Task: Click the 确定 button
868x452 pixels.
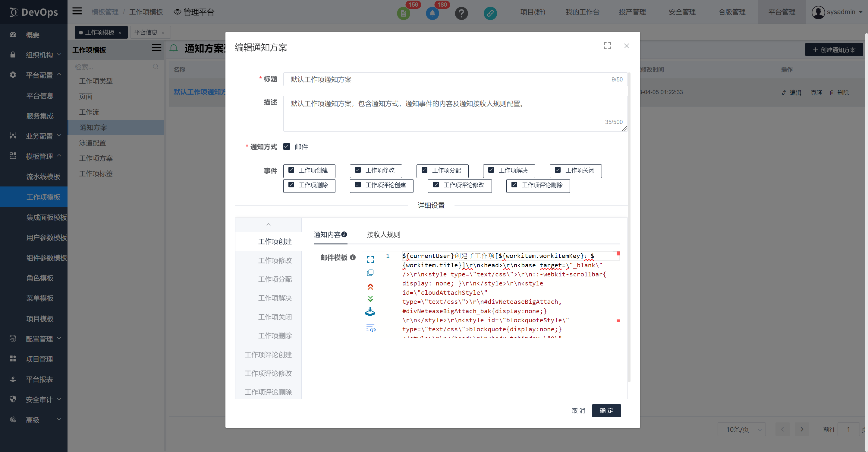Action: pos(606,410)
